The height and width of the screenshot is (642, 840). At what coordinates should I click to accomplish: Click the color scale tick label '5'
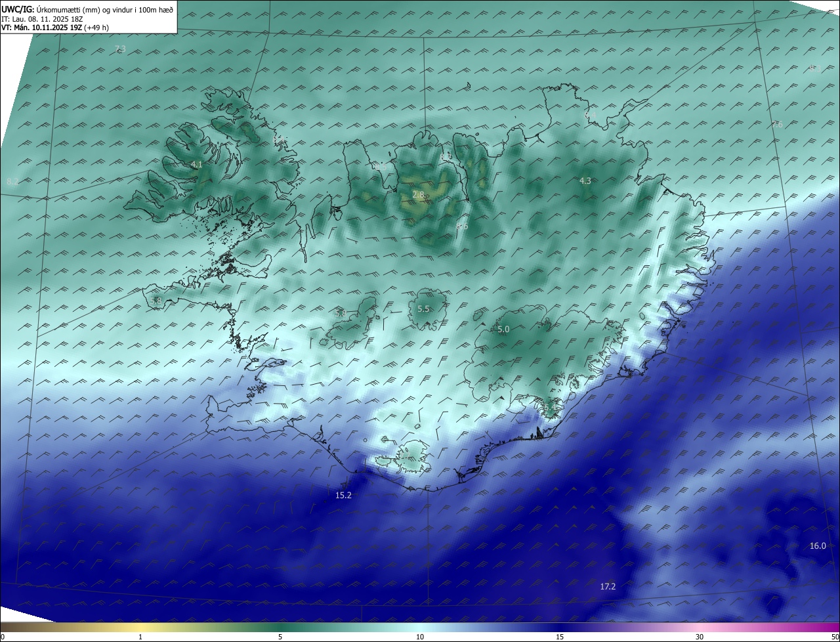coord(280,637)
